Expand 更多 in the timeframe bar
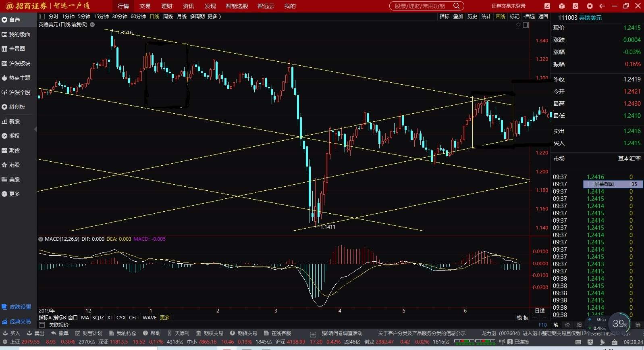The image size is (644, 350). (214, 17)
